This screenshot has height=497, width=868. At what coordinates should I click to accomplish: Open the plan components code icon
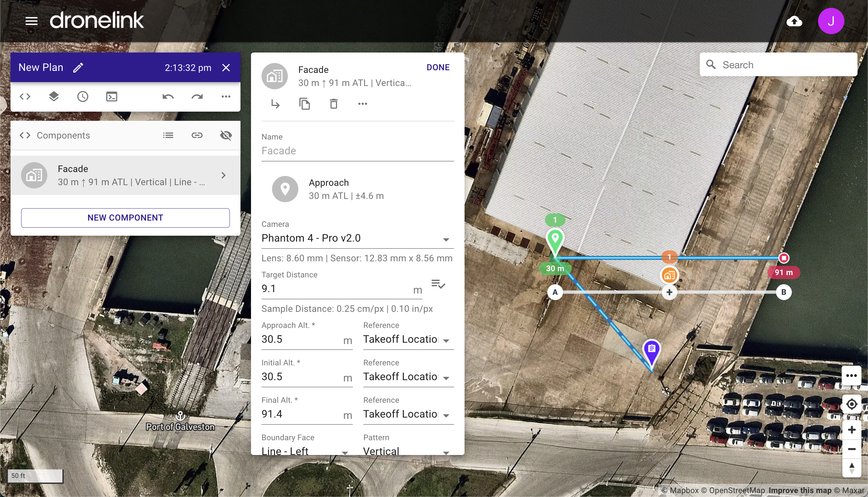pos(25,97)
